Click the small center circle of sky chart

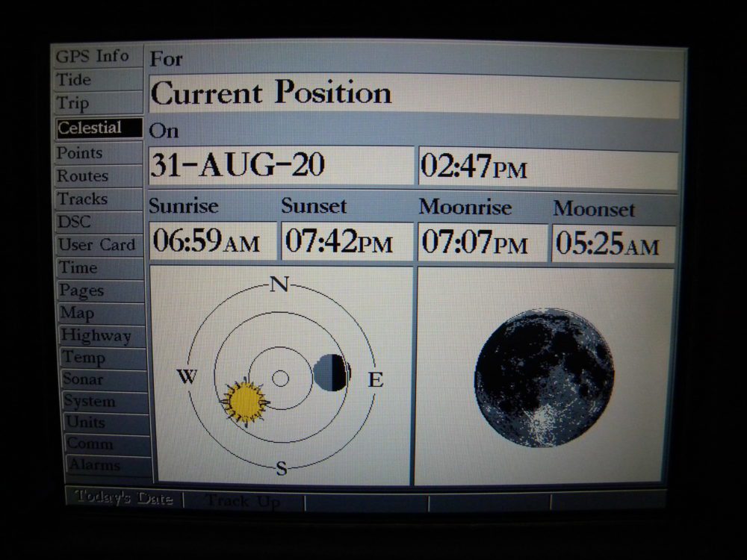280,379
